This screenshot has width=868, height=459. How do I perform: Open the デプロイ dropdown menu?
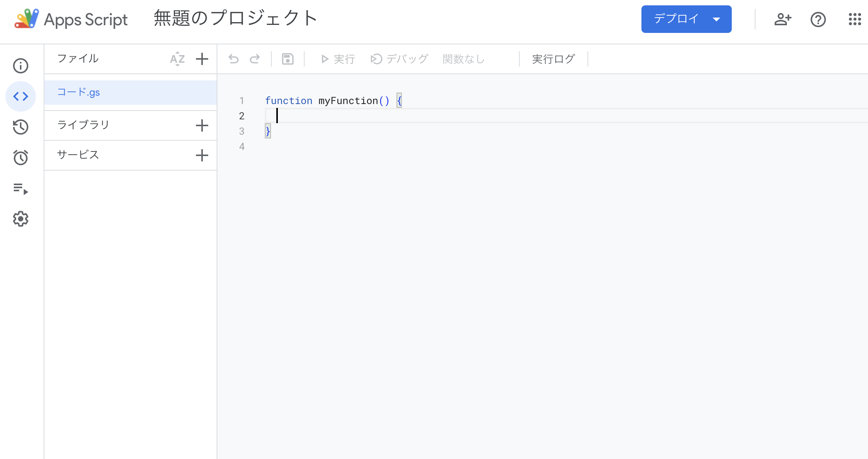coord(716,19)
